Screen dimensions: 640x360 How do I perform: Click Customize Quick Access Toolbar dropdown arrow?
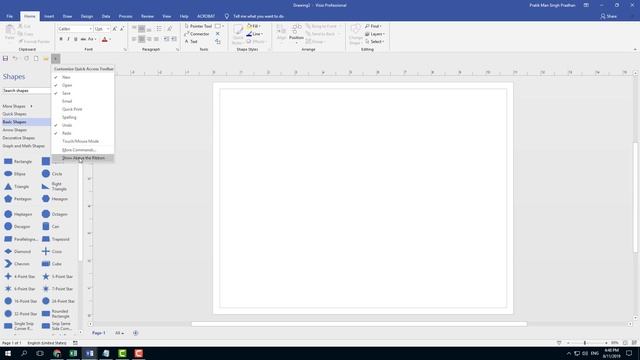(x=56, y=59)
